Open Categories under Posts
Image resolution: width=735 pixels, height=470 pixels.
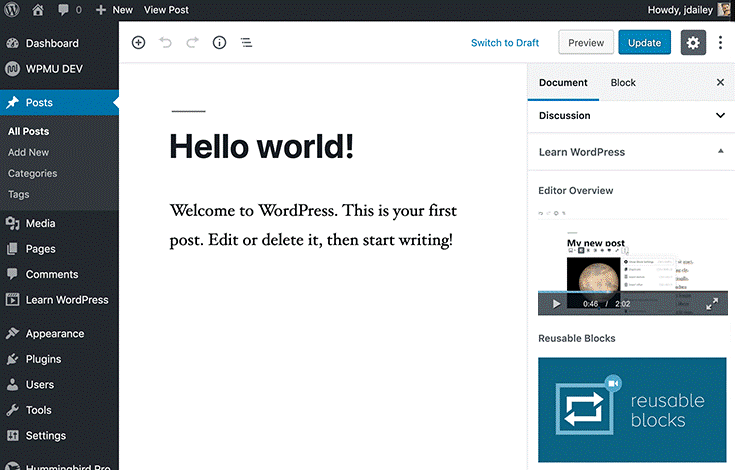pos(32,173)
